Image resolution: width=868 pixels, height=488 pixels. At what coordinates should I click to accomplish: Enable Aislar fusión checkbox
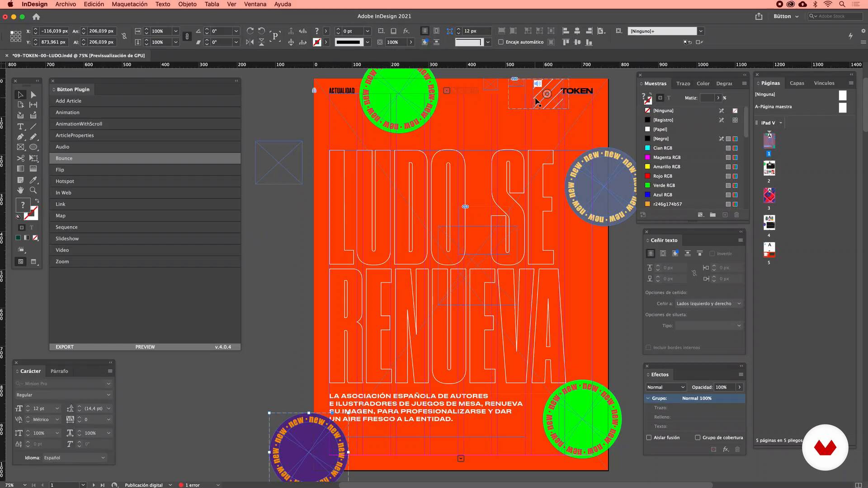649,437
